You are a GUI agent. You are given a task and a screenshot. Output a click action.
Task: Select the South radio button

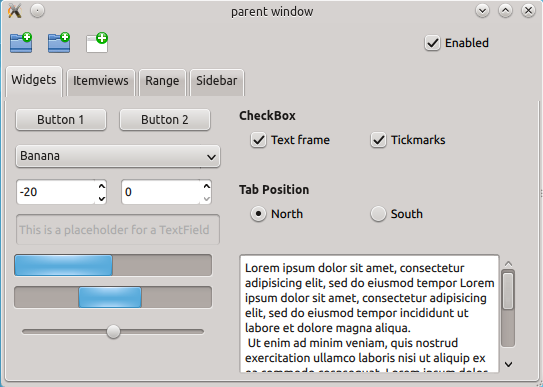378,214
